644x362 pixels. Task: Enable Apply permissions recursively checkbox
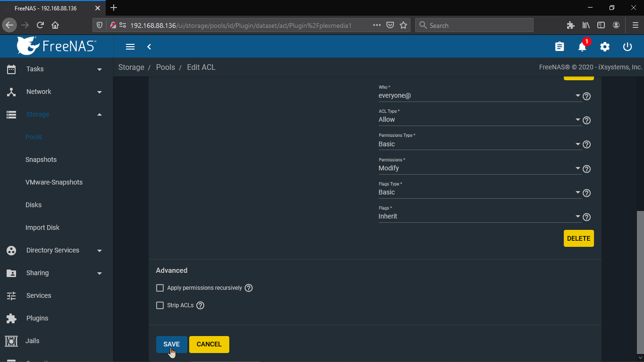pos(160,288)
